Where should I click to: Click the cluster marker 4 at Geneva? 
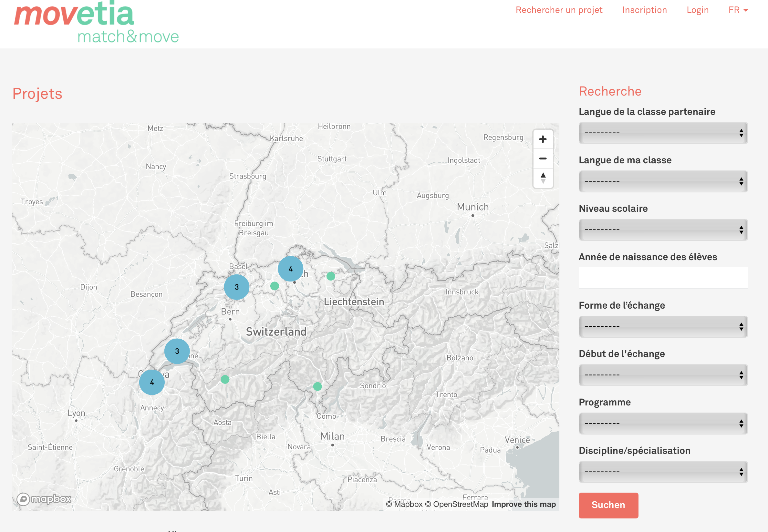click(x=152, y=382)
